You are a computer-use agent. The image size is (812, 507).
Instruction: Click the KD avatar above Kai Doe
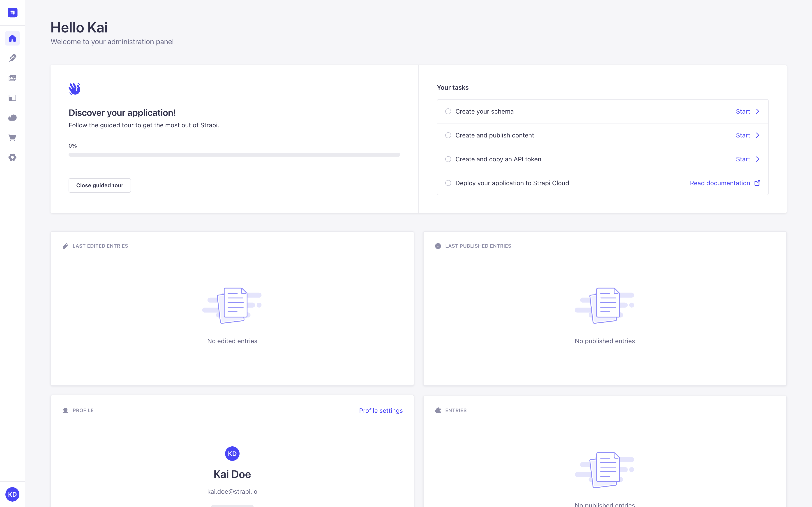(232, 453)
